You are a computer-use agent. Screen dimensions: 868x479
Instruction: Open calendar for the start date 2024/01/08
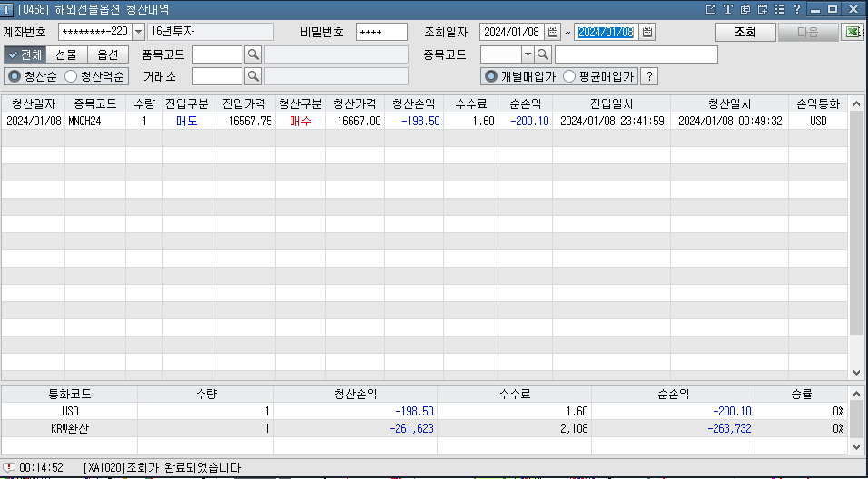(552, 32)
